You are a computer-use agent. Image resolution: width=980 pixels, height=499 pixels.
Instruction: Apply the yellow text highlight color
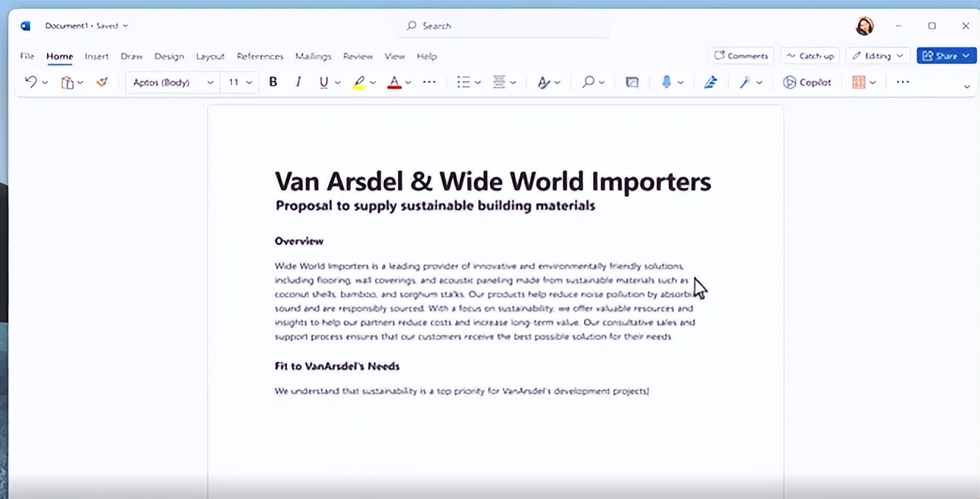coord(359,82)
